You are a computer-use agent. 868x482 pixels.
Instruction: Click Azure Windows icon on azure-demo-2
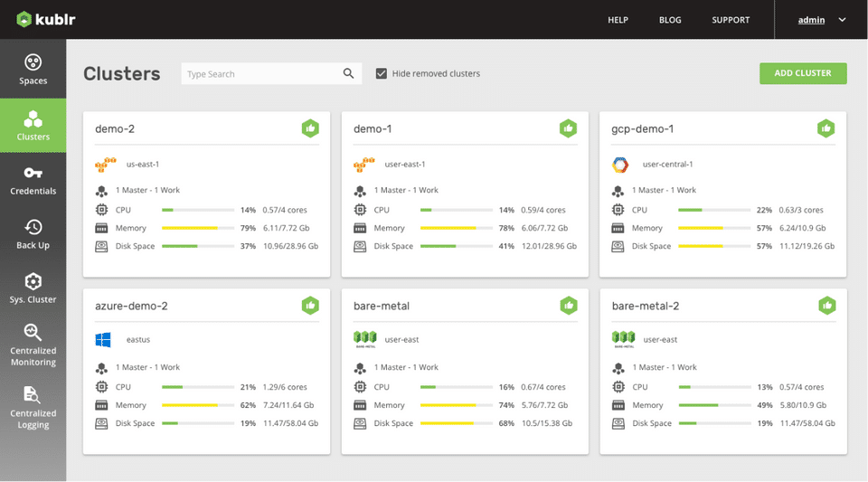[x=103, y=340]
